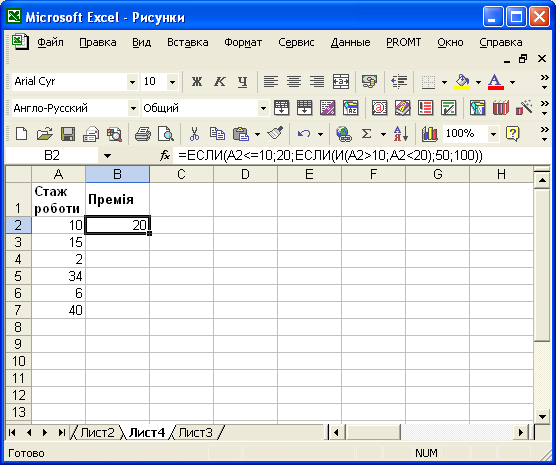Image resolution: width=556 pixels, height=465 pixels.
Task: Open zoom 100% dropdown
Action: (493, 134)
